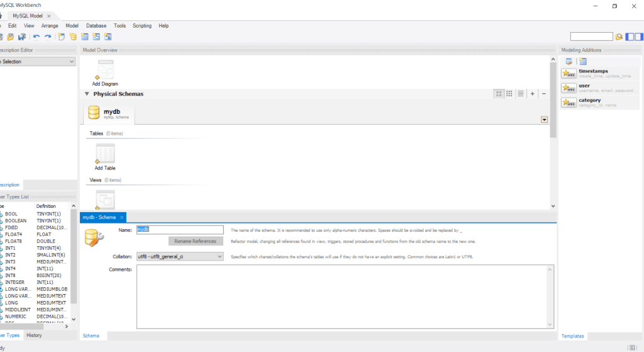Open the Edit menu

point(13,25)
